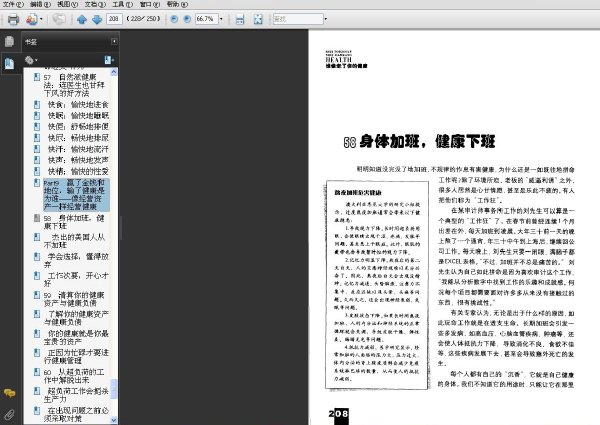This screenshot has width=600, height=425.
Task: Open the zoom level dropdown arrow
Action: (x=221, y=19)
